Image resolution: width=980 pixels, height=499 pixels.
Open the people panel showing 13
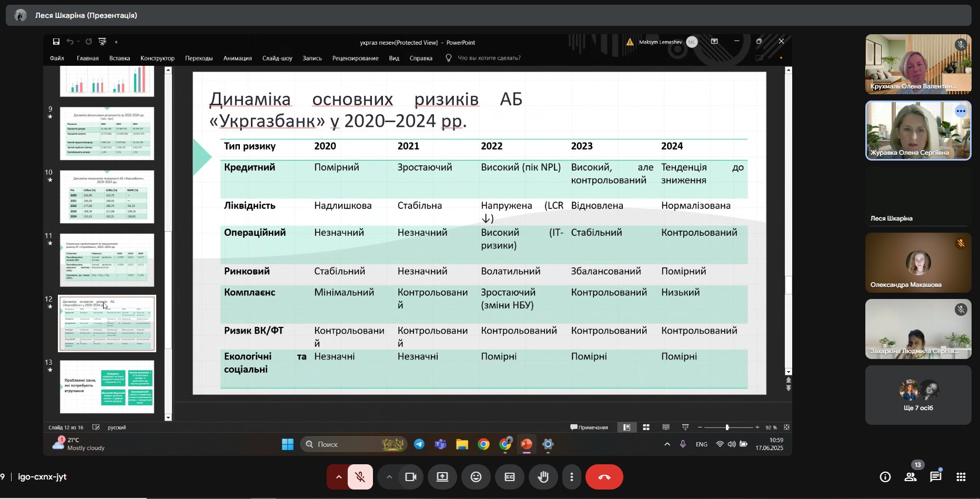tap(911, 477)
